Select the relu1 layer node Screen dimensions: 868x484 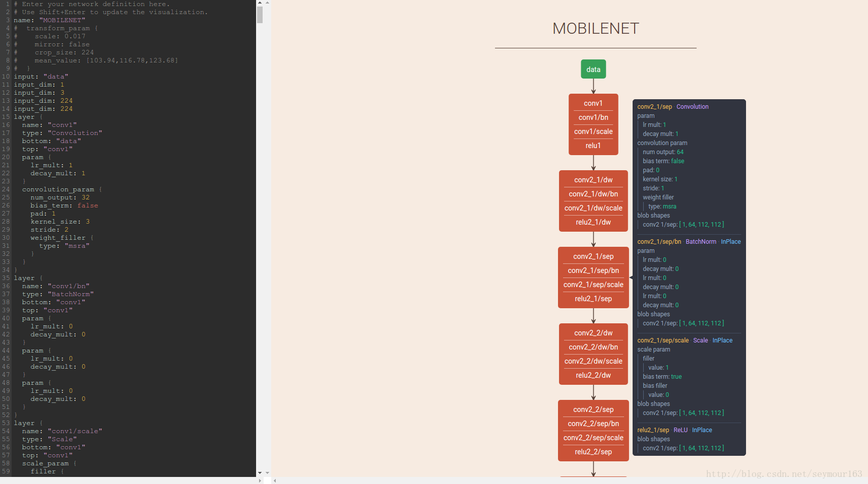click(x=593, y=146)
